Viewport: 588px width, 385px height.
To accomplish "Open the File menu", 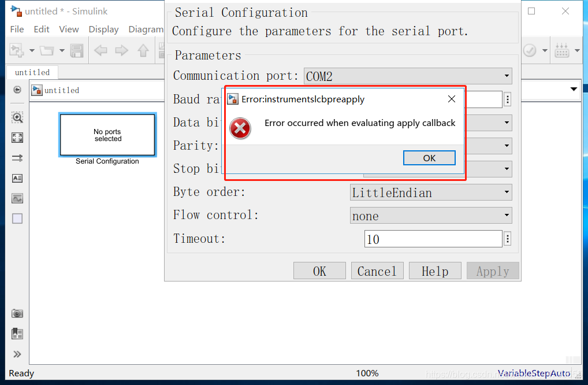I will [17, 29].
